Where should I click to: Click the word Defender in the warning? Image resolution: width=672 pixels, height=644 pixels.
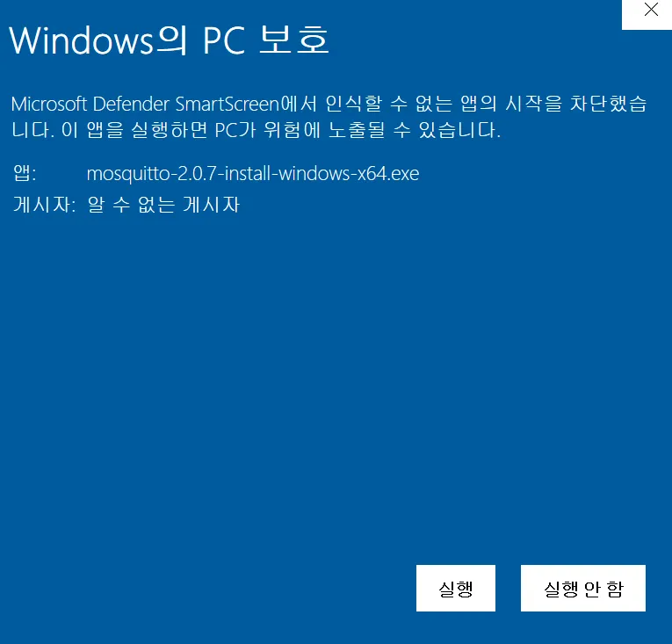(131, 105)
